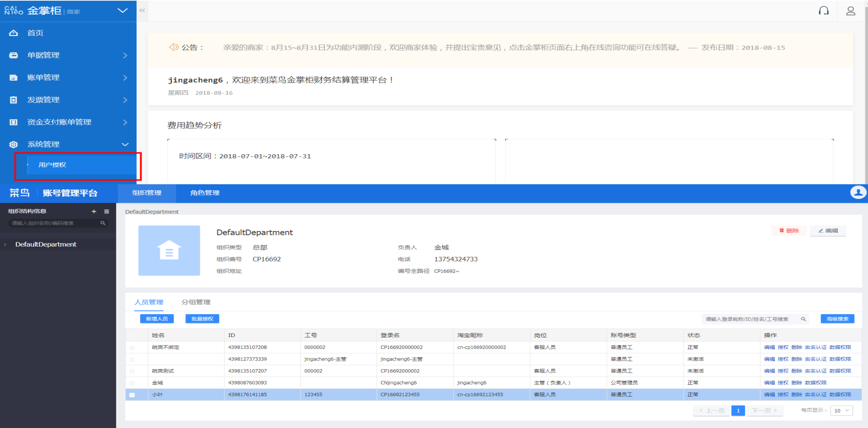Click the organization name search field
This screenshot has width=868, height=428.
click(54, 223)
